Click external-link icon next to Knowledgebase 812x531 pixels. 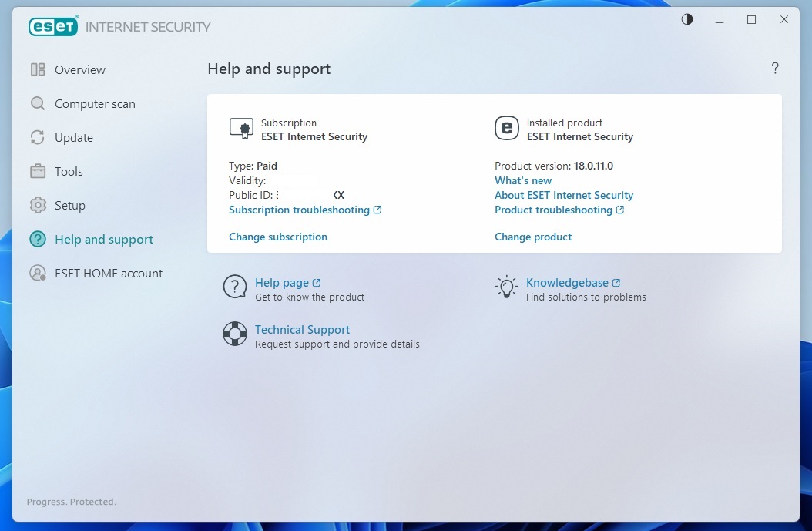click(x=616, y=283)
